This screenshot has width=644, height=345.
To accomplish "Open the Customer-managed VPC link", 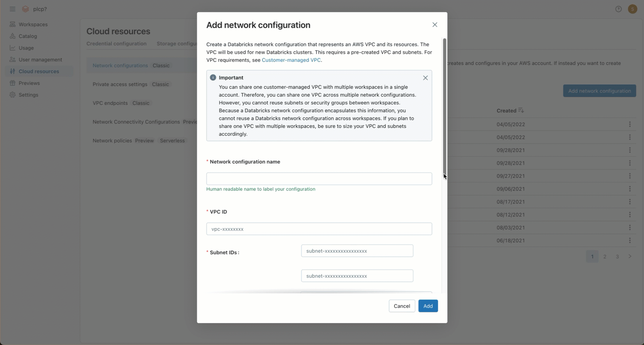I will point(291,60).
